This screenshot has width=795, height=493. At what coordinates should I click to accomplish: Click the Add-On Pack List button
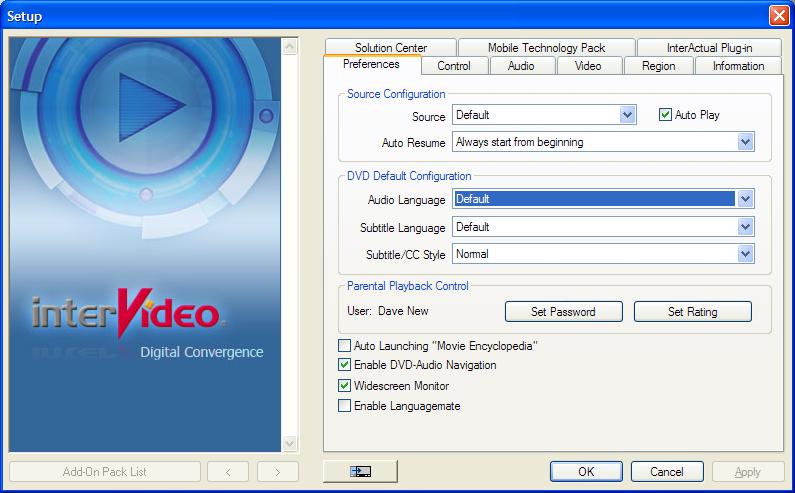[x=104, y=472]
